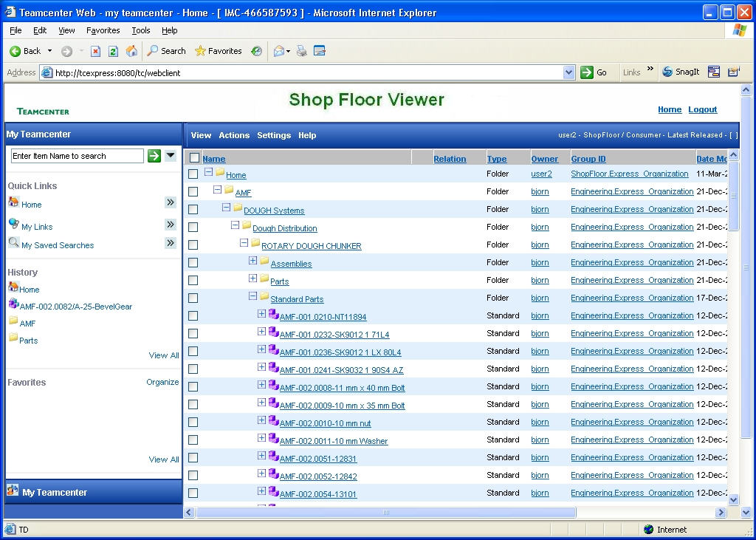Open the Actions menu
The width and height of the screenshot is (756, 540).
pyautogui.click(x=234, y=135)
